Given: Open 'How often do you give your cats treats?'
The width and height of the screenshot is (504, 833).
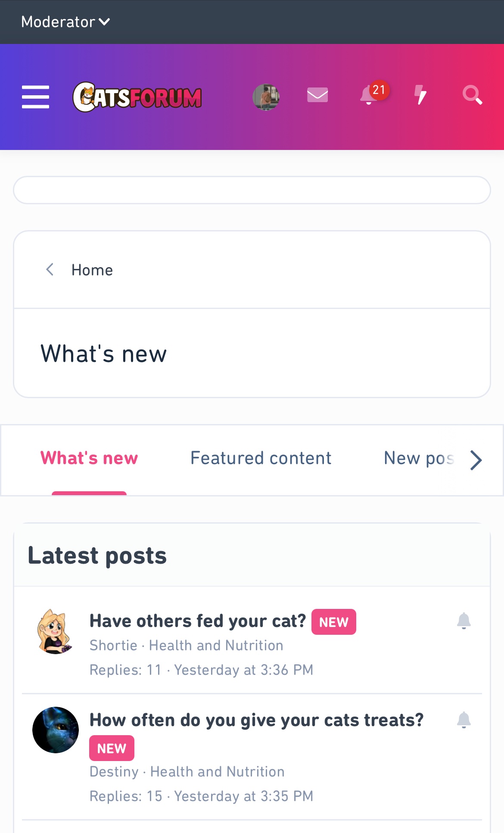Looking at the screenshot, I should pos(256,720).
